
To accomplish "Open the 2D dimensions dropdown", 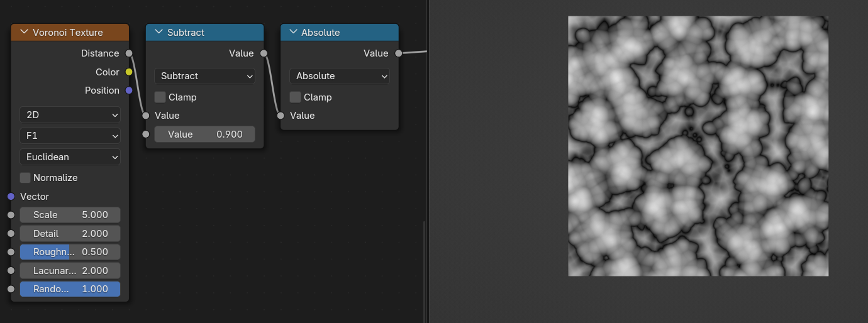I will [x=70, y=115].
